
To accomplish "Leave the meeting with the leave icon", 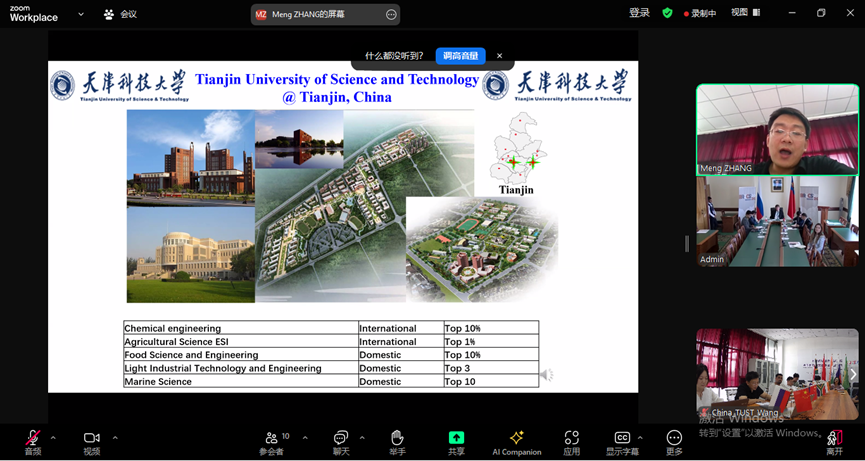I will point(835,438).
